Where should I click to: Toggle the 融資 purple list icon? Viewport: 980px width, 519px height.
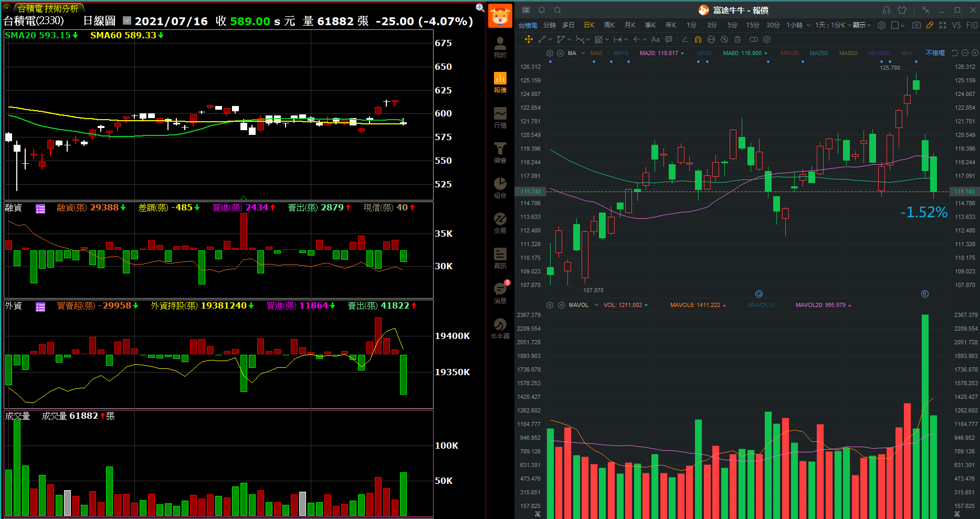click(40, 208)
